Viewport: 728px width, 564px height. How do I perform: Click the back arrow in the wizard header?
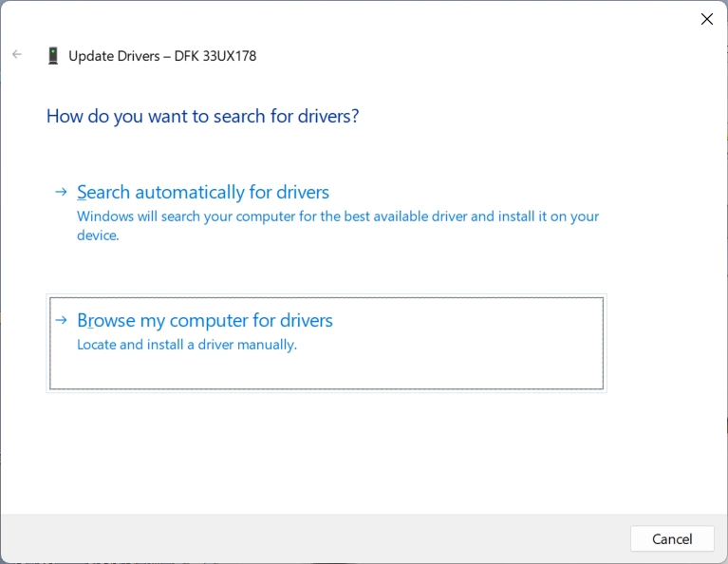17,55
